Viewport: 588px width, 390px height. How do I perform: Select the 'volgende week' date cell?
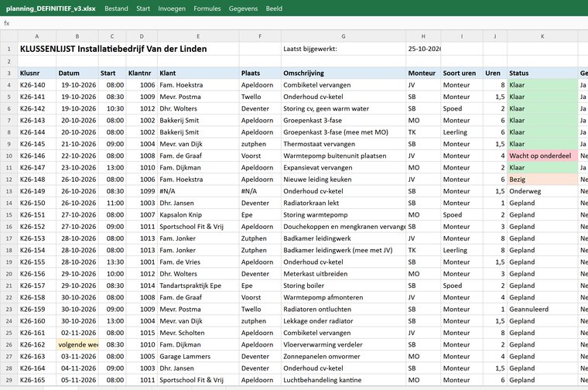[77, 344]
